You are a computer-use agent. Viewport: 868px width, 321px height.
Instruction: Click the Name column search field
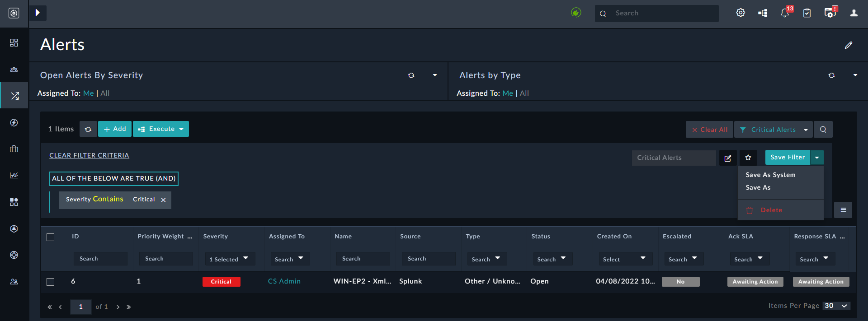click(x=363, y=259)
